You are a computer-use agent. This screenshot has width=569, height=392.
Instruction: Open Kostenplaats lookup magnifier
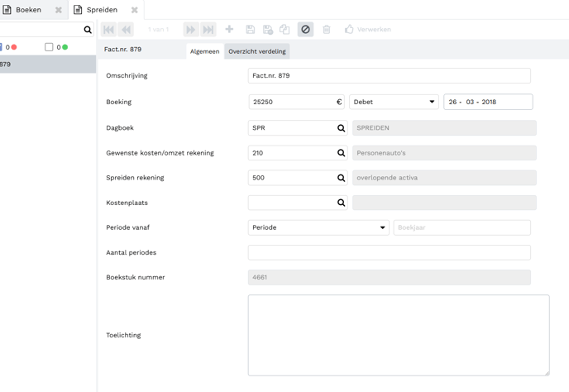[341, 203]
